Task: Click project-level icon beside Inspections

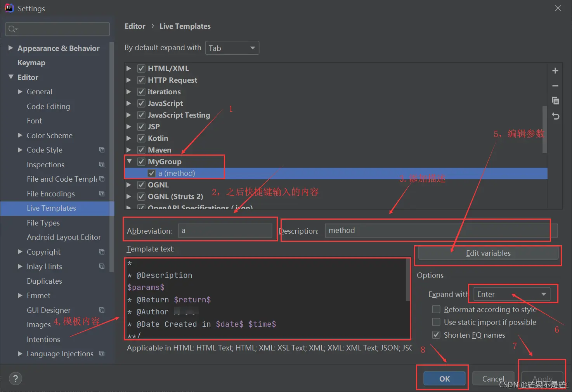Action: (x=102, y=165)
